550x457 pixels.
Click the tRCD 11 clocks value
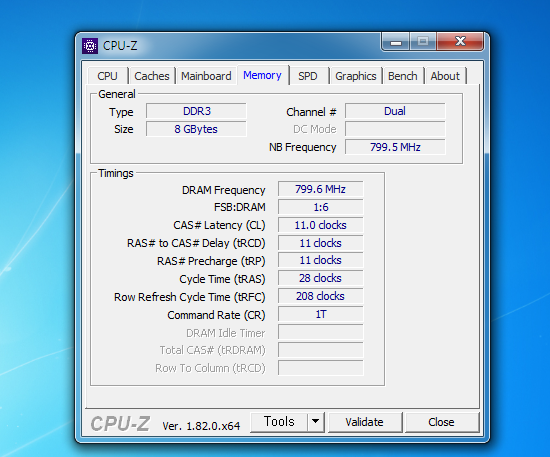(x=321, y=243)
